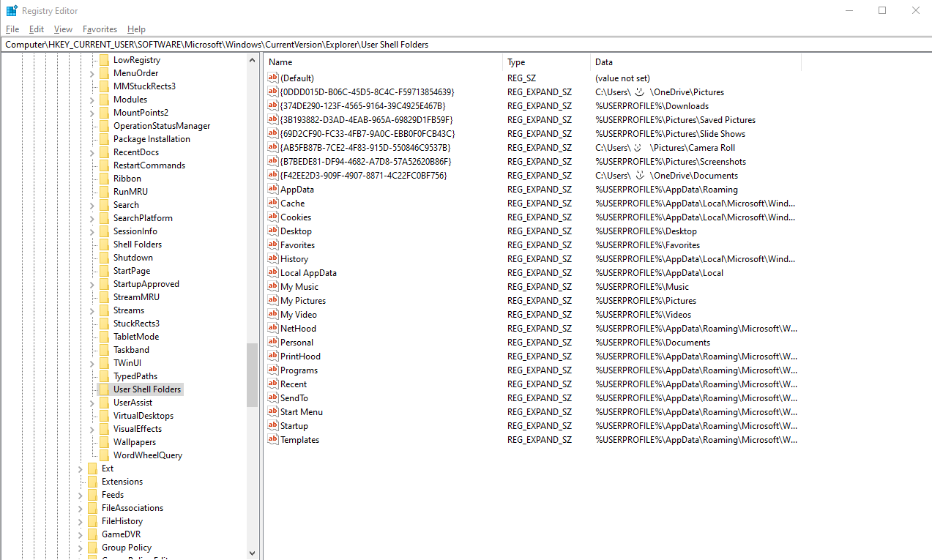Select the icon next to Favorites value
The width and height of the screenshot is (932, 560).
[273, 244]
